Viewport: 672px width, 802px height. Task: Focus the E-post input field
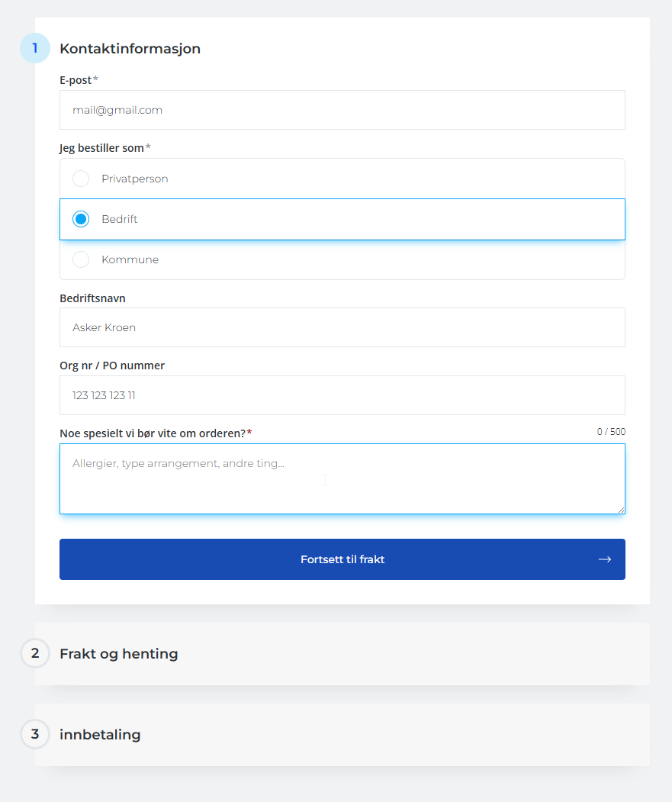coord(342,110)
